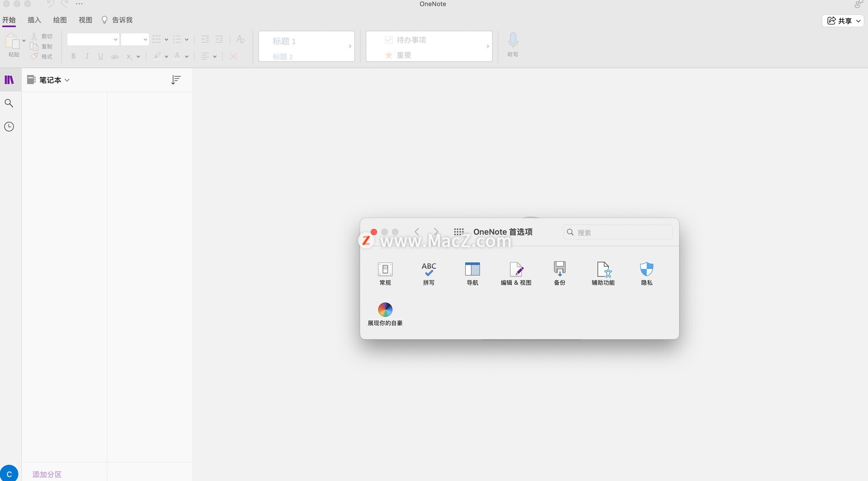Click the paragraph alignment icon

point(205,57)
